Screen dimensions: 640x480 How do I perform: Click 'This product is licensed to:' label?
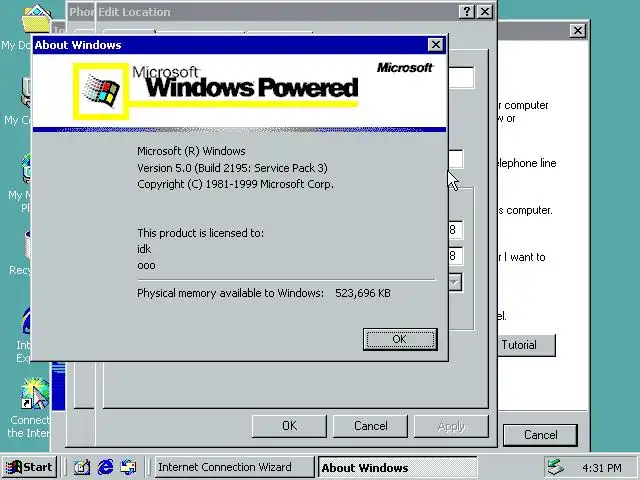coord(200,233)
